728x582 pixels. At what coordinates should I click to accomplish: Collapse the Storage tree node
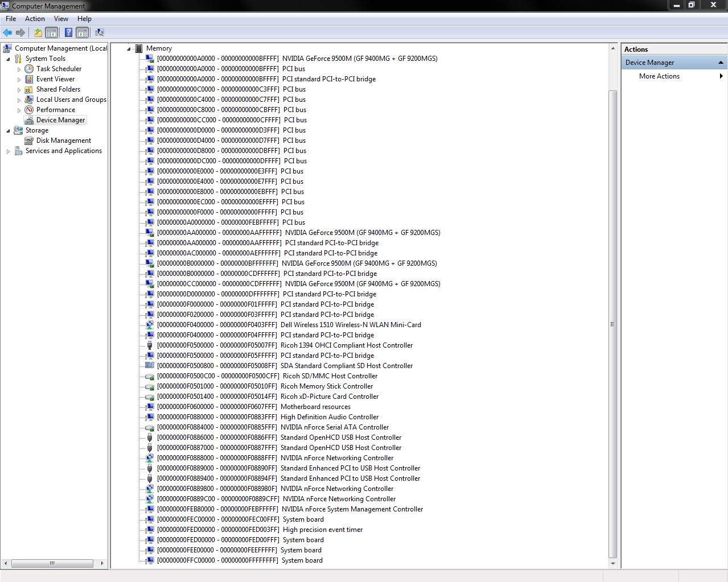8,130
